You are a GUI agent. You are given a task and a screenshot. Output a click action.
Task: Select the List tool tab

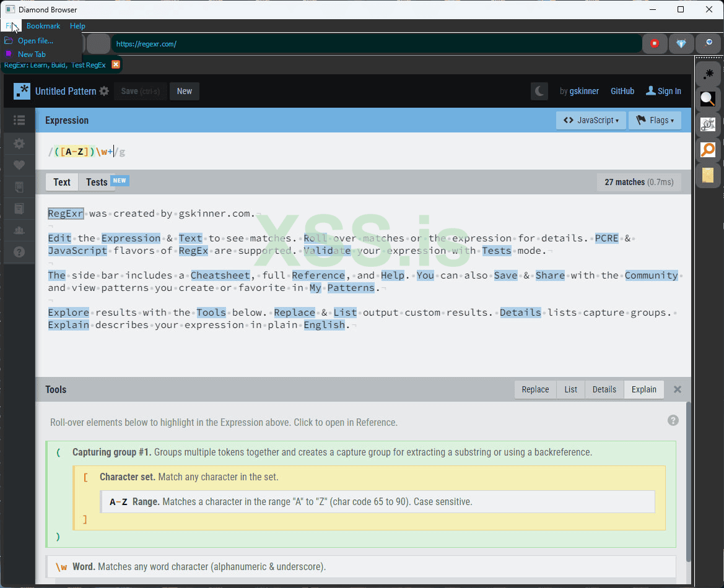coord(570,389)
